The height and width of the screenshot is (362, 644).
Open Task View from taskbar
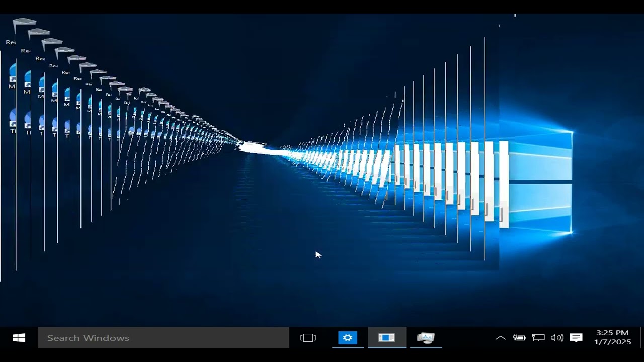(x=308, y=338)
